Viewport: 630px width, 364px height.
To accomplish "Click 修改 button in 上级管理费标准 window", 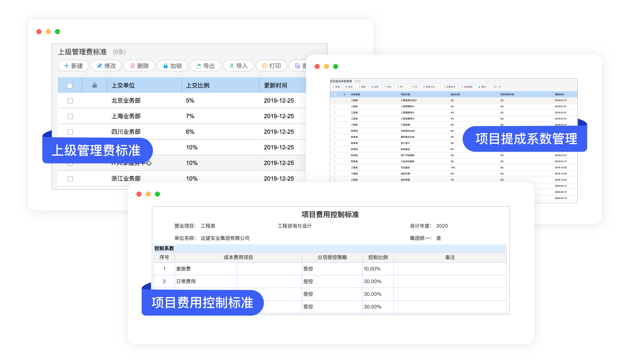I will point(106,66).
